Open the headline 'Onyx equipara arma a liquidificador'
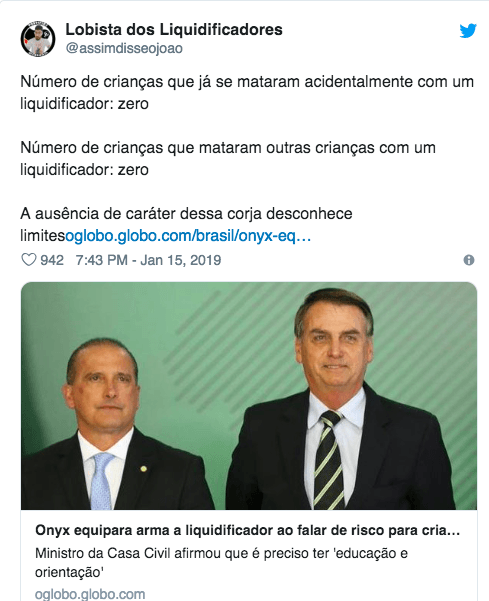This screenshot has width=489, height=601. [248, 530]
